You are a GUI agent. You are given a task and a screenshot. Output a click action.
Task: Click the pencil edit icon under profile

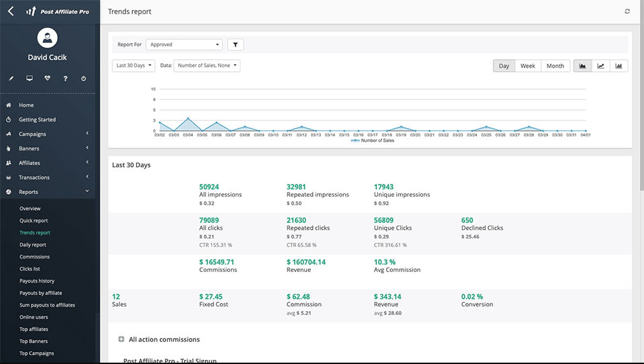click(11, 79)
